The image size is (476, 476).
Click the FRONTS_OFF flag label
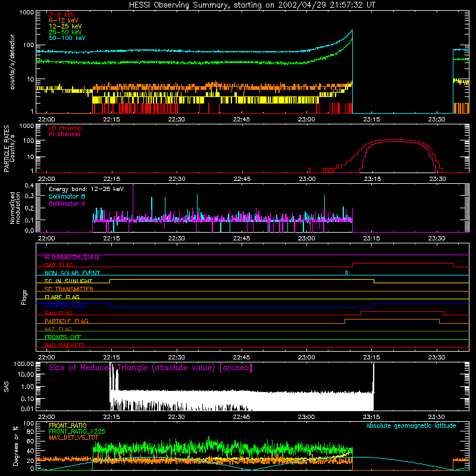point(63,337)
